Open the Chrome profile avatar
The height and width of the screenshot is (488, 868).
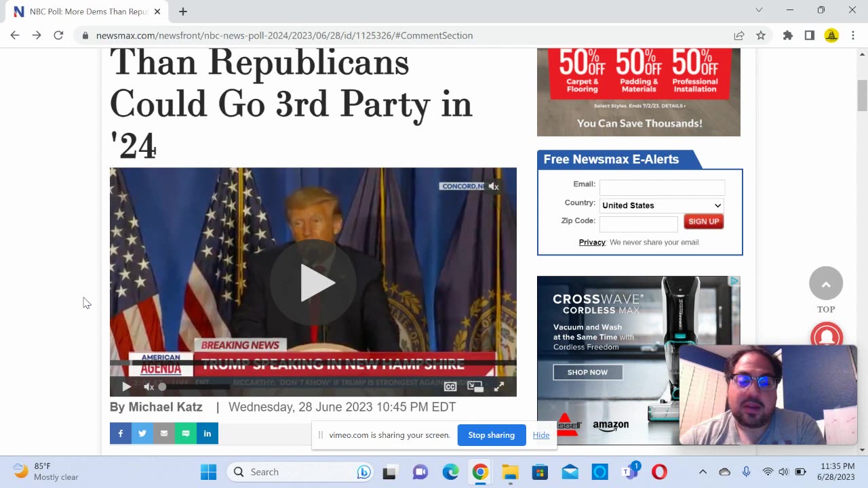point(831,35)
